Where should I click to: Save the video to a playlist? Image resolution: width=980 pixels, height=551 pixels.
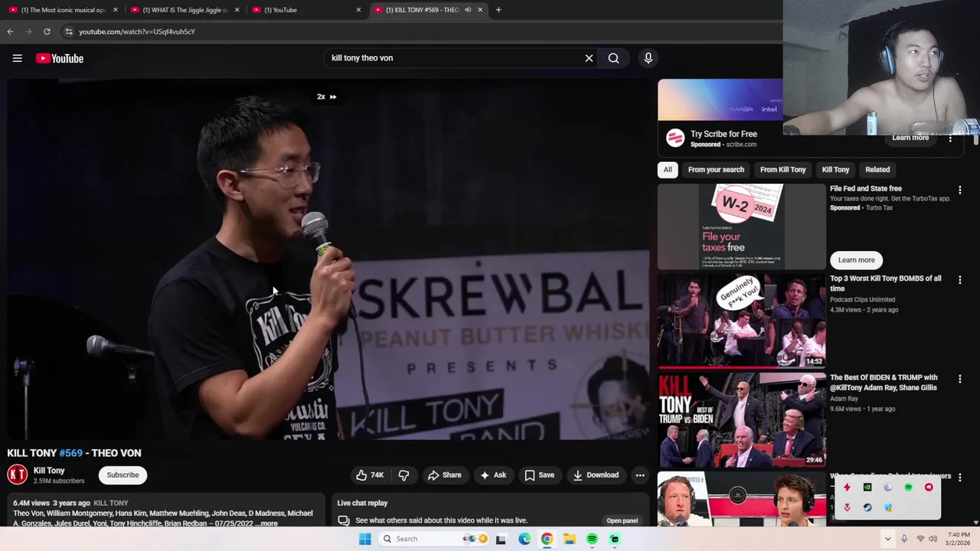pyautogui.click(x=539, y=475)
